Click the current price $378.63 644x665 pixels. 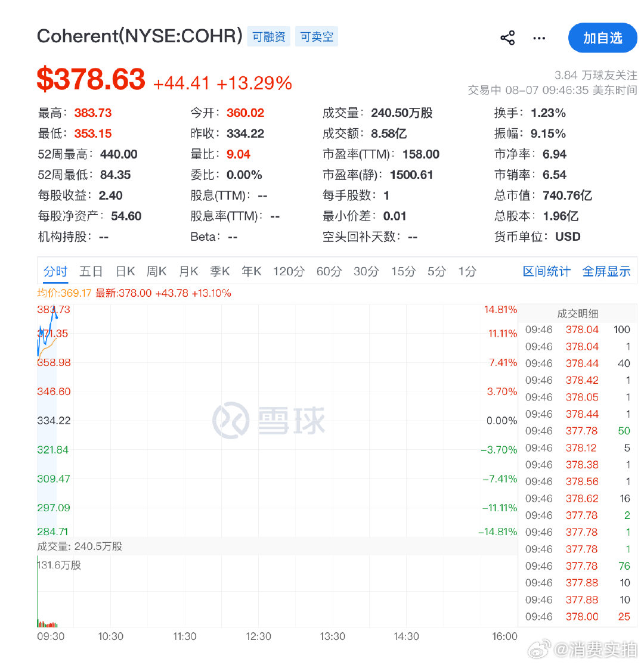pos(91,79)
